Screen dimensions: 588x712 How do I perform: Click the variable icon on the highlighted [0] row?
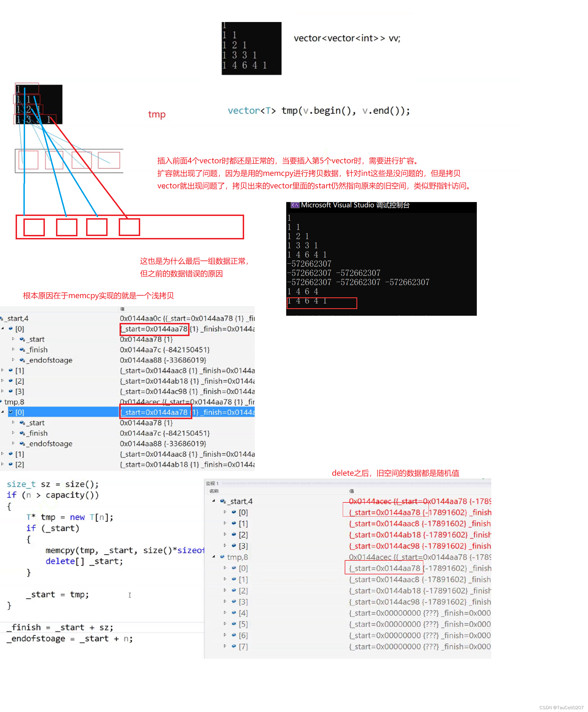11,412
